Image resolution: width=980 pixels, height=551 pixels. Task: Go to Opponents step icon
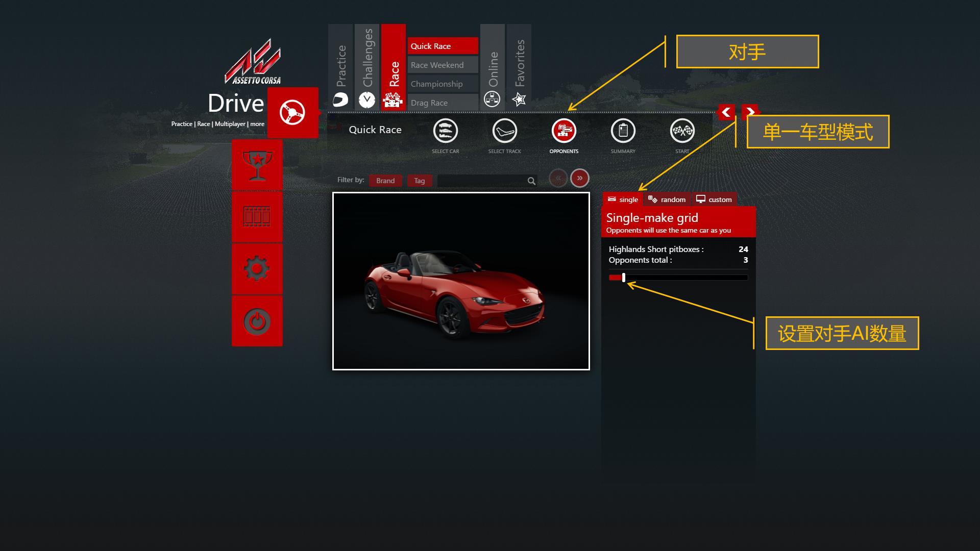tap(564, 131)
